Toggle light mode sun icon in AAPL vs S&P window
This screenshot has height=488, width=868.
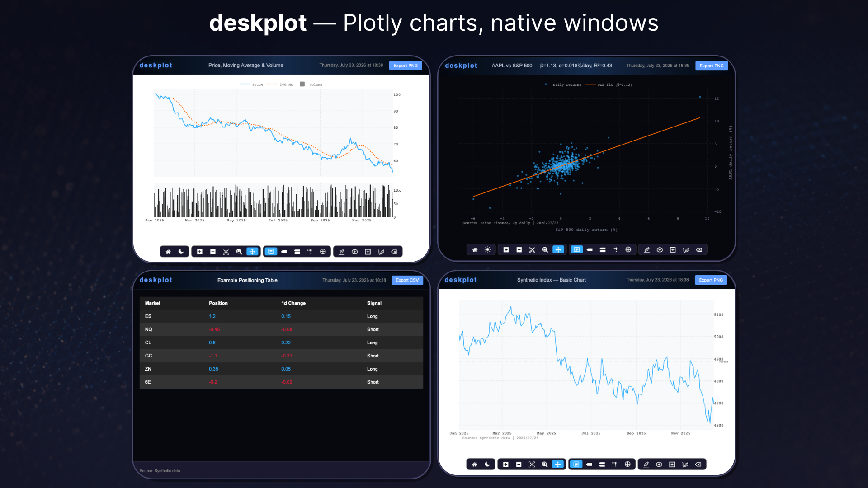click(x=488, y=250)
